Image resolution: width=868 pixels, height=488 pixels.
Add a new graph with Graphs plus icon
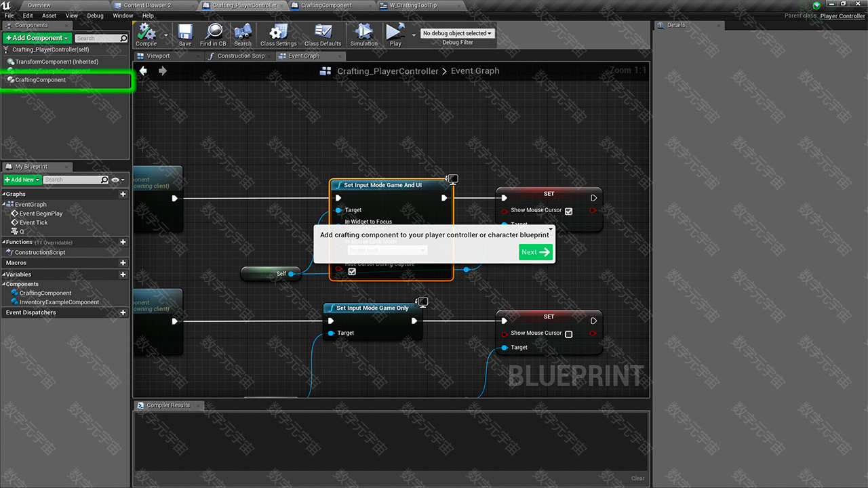coord(123,194)
